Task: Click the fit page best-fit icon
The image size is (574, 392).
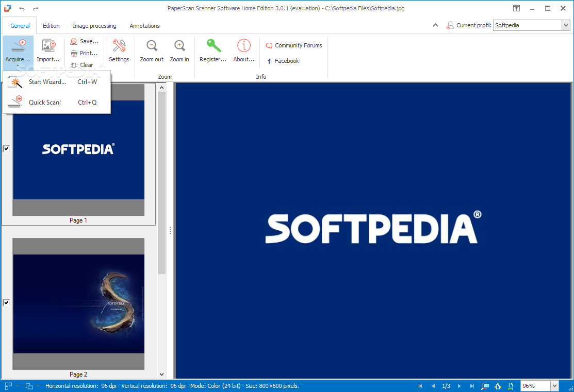Action: point(498,386)
